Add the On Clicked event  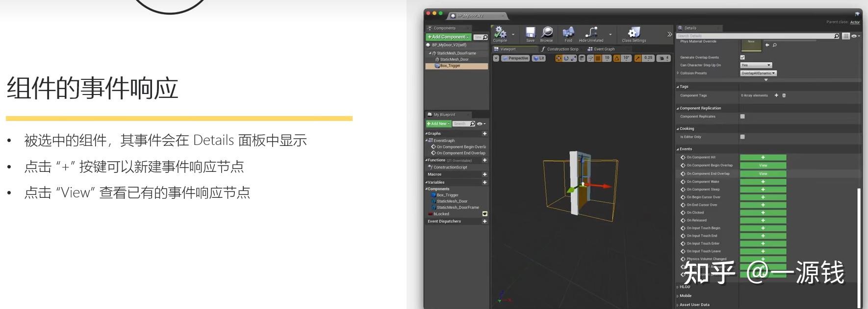coord(763,213)
